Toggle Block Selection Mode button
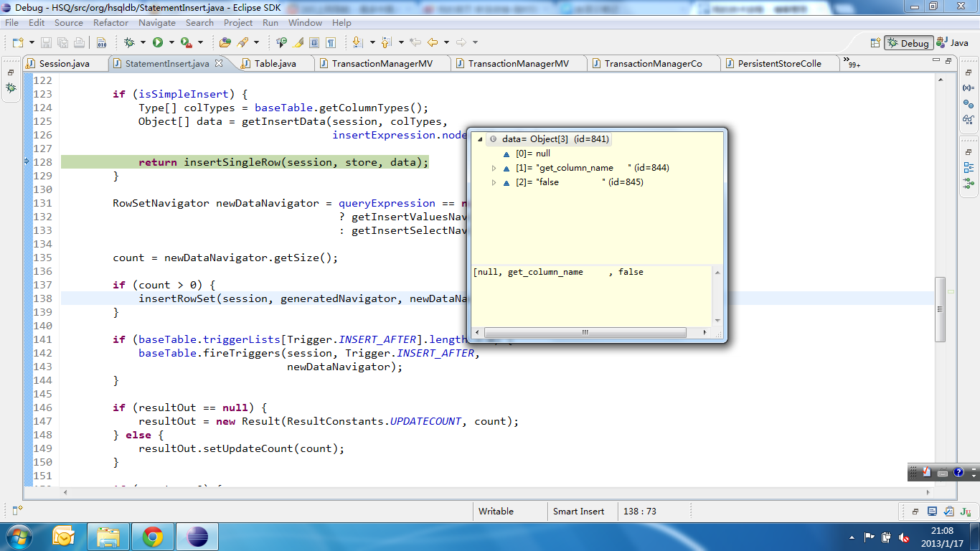Image resolution: width=980 pixels, height=551 pixels. point(314,43)
